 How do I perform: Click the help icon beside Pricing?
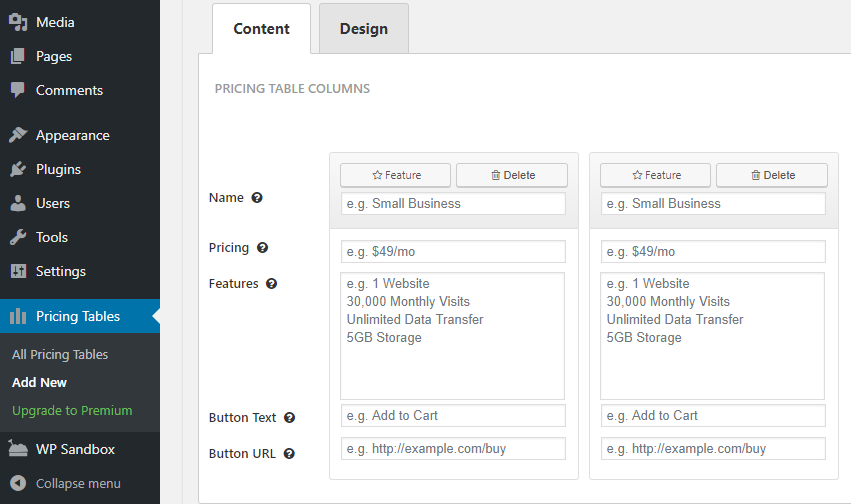[263, 248]
